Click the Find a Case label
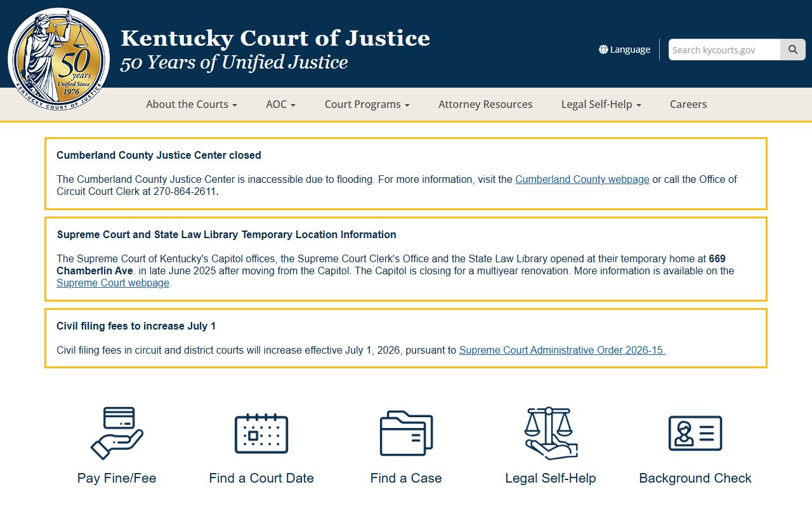The height and width of the screenshot is (508, 812). [x=406, y=478]
